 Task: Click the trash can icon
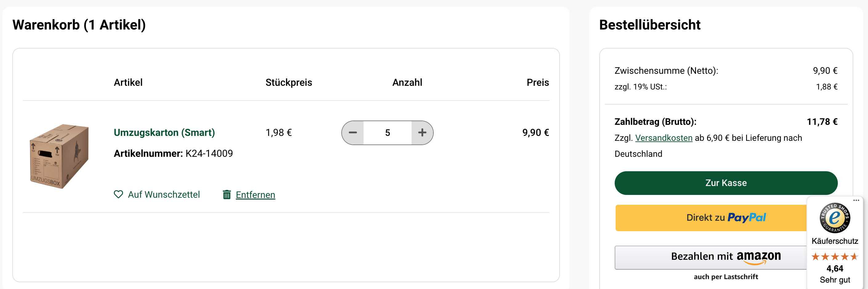pyautogui.click(x=227, y=195)
